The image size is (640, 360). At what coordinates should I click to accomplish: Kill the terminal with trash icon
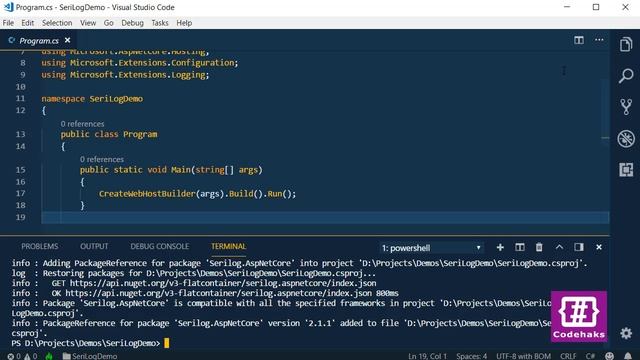[539, 247]
